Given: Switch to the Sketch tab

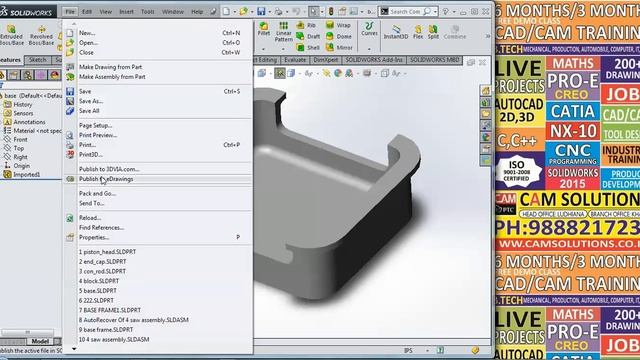Looking at the screenshot, I should pos(38,60).
